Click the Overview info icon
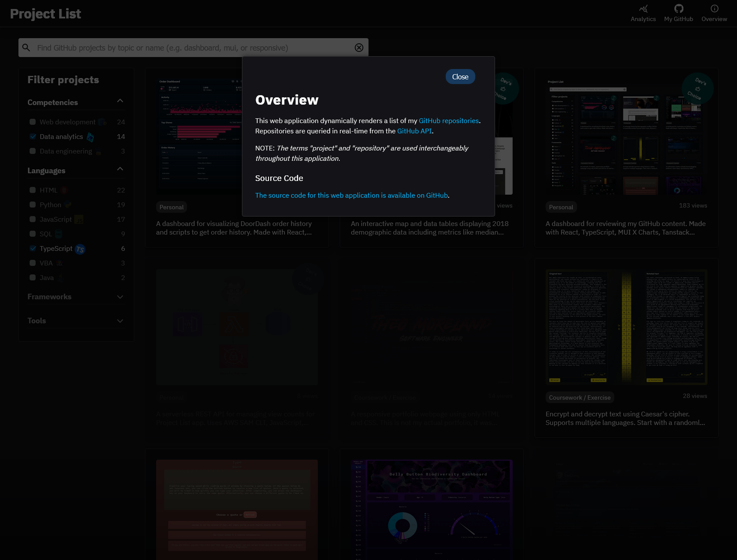 click(714, 9)
